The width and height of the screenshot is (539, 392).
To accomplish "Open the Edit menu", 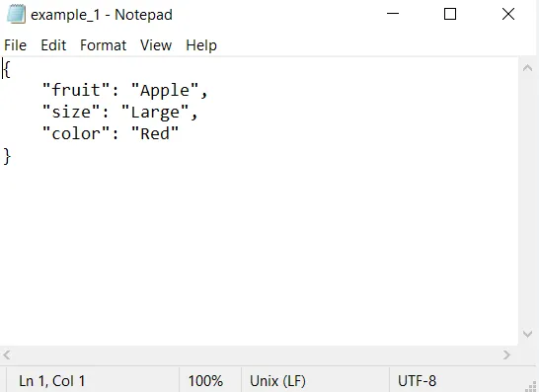I will [x=53, y=45].
